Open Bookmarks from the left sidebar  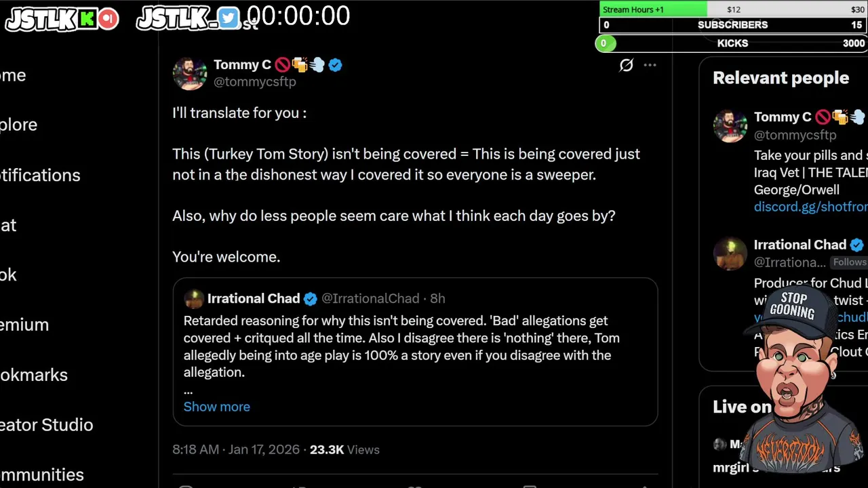[x=33, y=375]
